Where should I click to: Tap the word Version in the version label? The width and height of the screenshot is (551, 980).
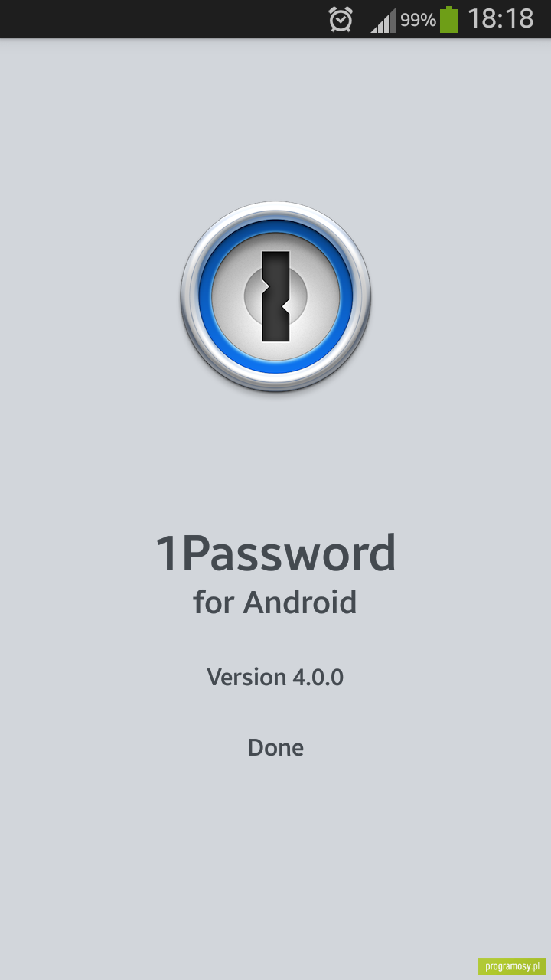(246, 677)
